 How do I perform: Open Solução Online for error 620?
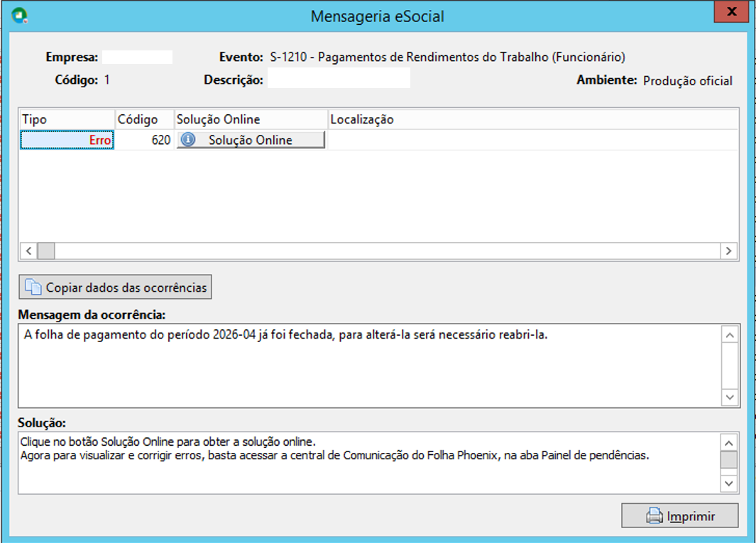pos(251,140)
